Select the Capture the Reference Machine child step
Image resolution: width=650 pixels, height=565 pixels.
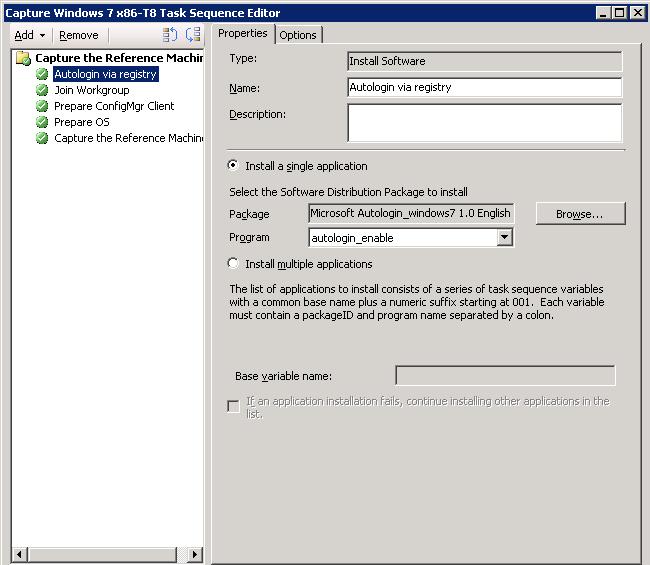[x=129, y=138]
